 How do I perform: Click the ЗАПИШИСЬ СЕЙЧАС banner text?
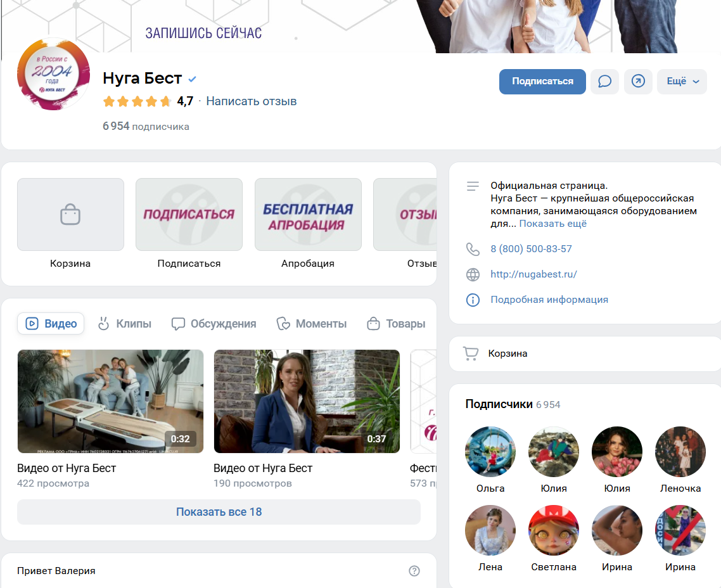pyautogui.click(x=204, y=33)
